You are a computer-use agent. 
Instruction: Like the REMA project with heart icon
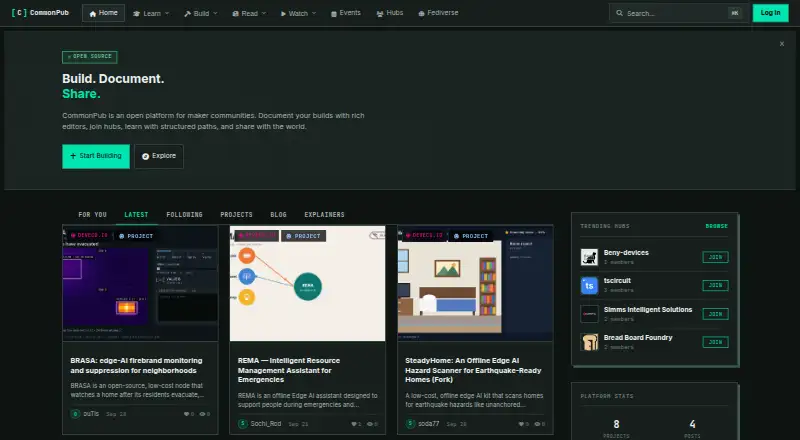354,424
